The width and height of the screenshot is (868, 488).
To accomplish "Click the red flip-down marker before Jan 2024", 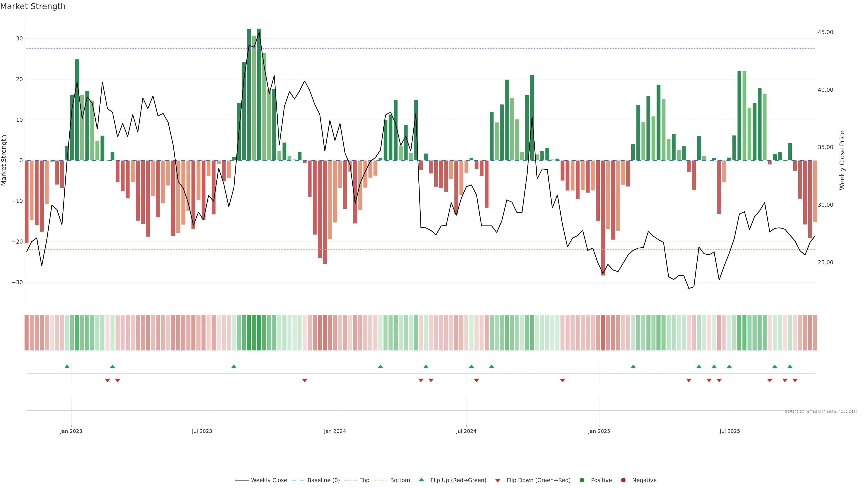I will point(305,380).
